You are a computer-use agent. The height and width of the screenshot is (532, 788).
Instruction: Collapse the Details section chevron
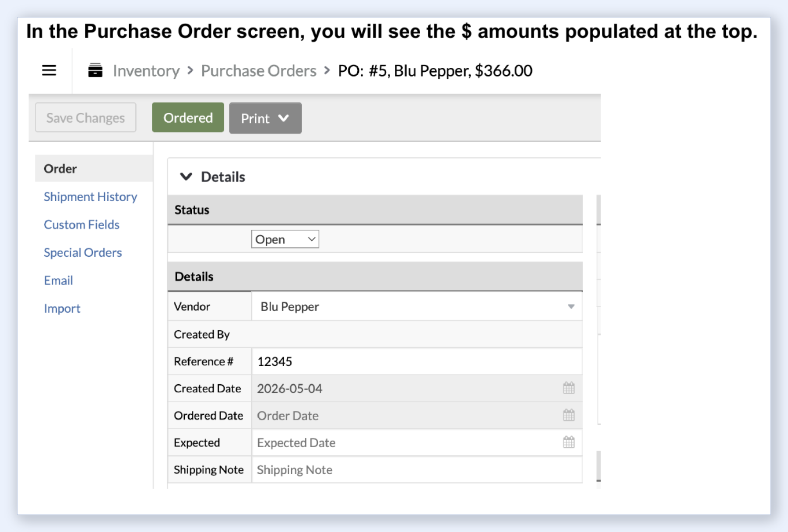(x=186, y=177)
